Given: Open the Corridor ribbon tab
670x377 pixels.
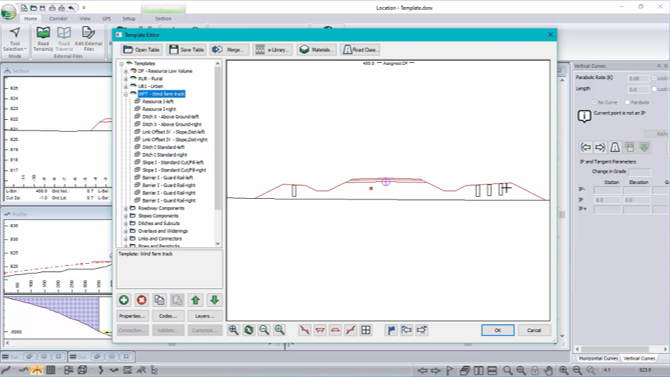Looking at the screenshot, I should pyautogui.click(x=59, y=19).
